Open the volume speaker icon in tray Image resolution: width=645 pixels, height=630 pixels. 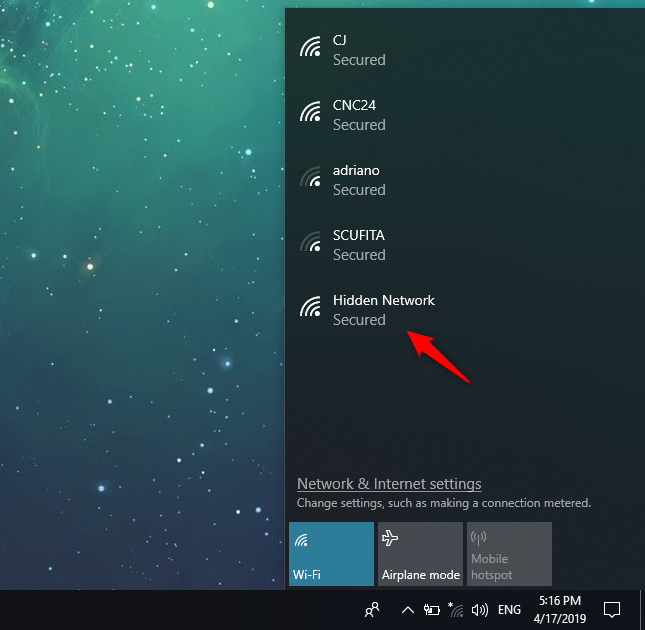480,610
